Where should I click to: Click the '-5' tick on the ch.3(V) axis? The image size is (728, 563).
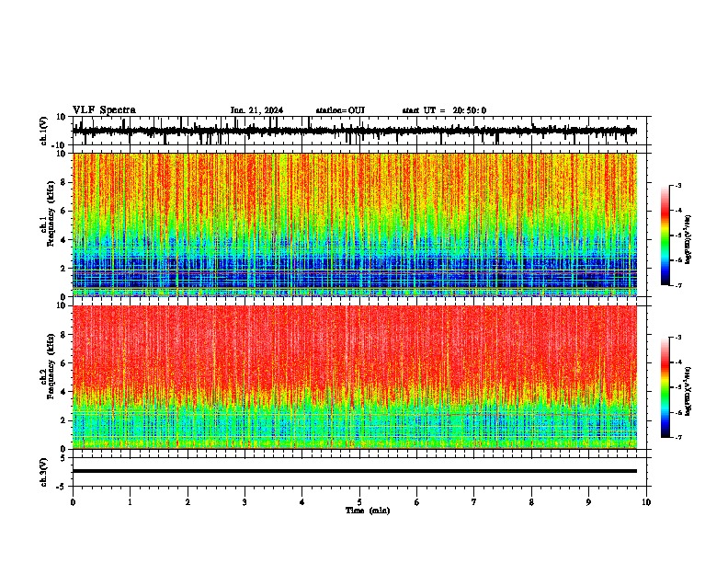pyautogui.click(x=62, y=487)
